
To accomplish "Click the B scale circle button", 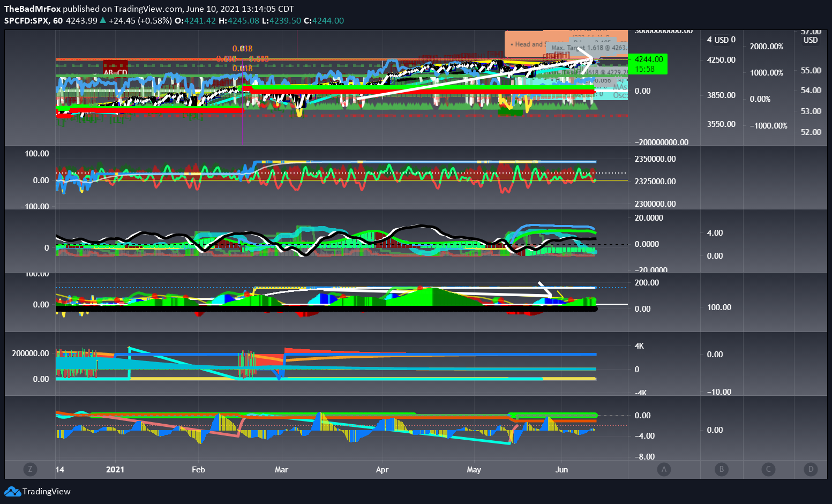I will (x=721, y=469).
